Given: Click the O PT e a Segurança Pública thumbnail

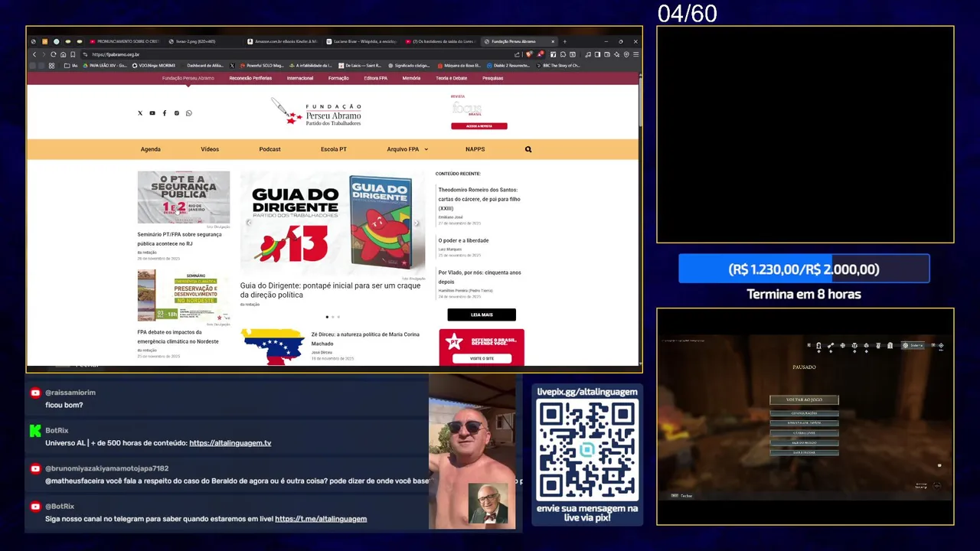Looking at the screenshot, I should pyautogui.click(x=184, y=197).
